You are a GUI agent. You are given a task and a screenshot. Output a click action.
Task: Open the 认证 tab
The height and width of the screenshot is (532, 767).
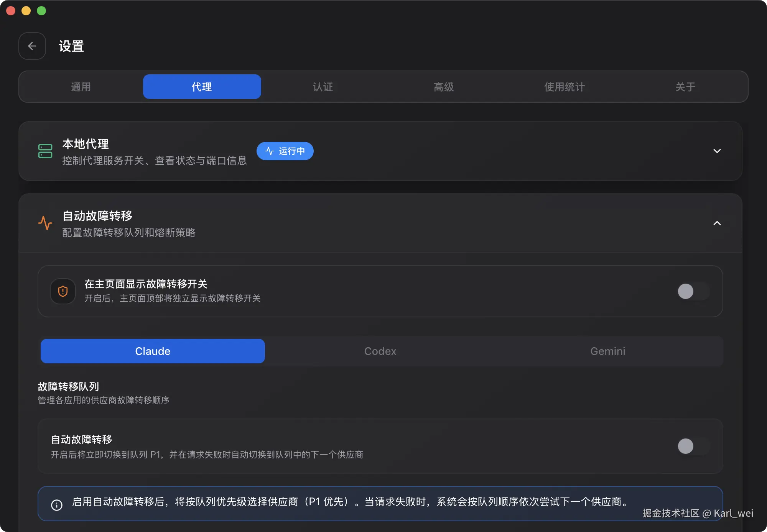(323, 87)
